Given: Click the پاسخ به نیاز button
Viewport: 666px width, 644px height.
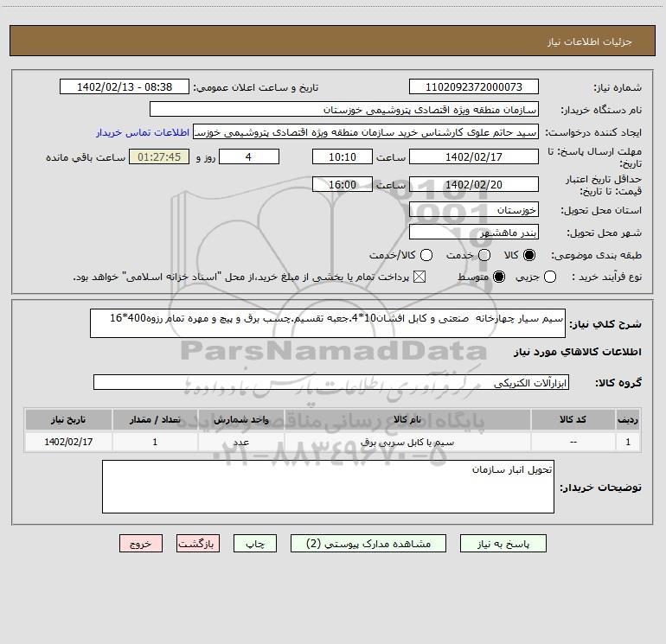Looking at the screenshot, I should (x=503, y=544).
